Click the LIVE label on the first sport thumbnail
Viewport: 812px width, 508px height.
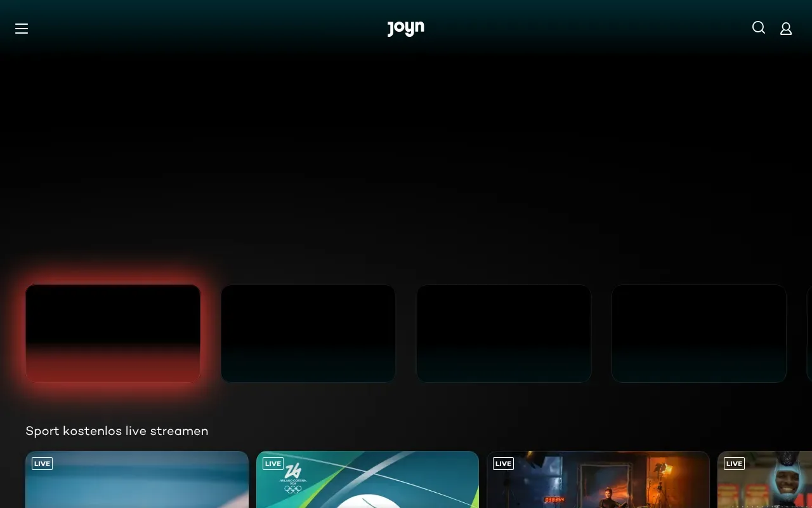pos(42,464)
